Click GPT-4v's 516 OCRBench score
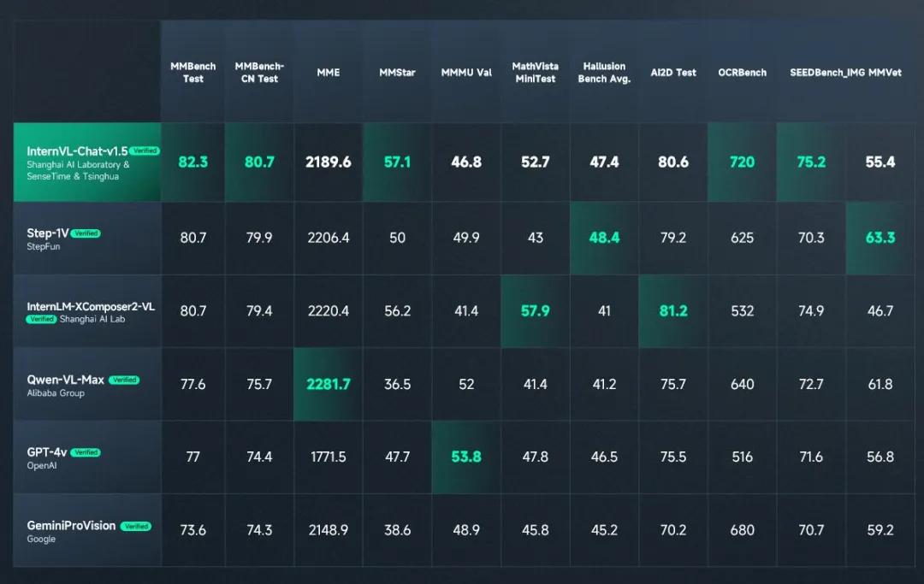This screenshot has height=584, width=924. point(742,457)
